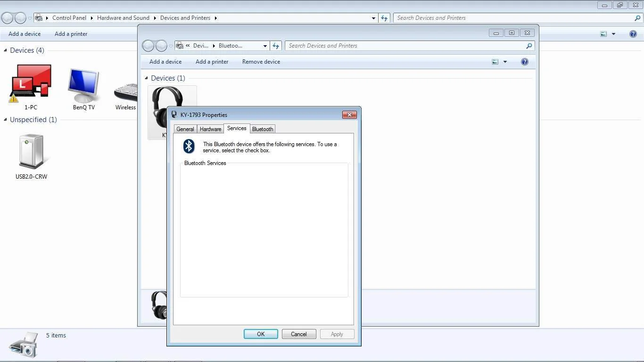This screenshot has width=644, height=362.
Task: Select the KY headset device icon
Action: pyautogui.click(x=166, y=108)
